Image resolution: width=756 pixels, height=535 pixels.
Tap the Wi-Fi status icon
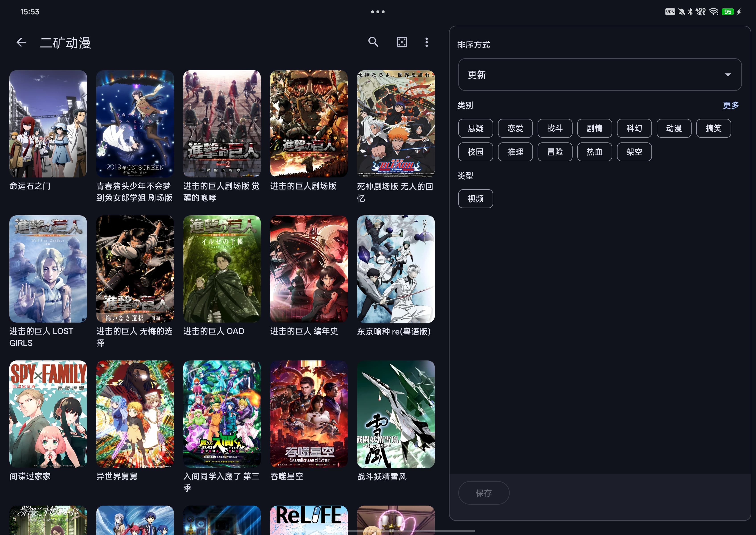click(x=713, y=12)
